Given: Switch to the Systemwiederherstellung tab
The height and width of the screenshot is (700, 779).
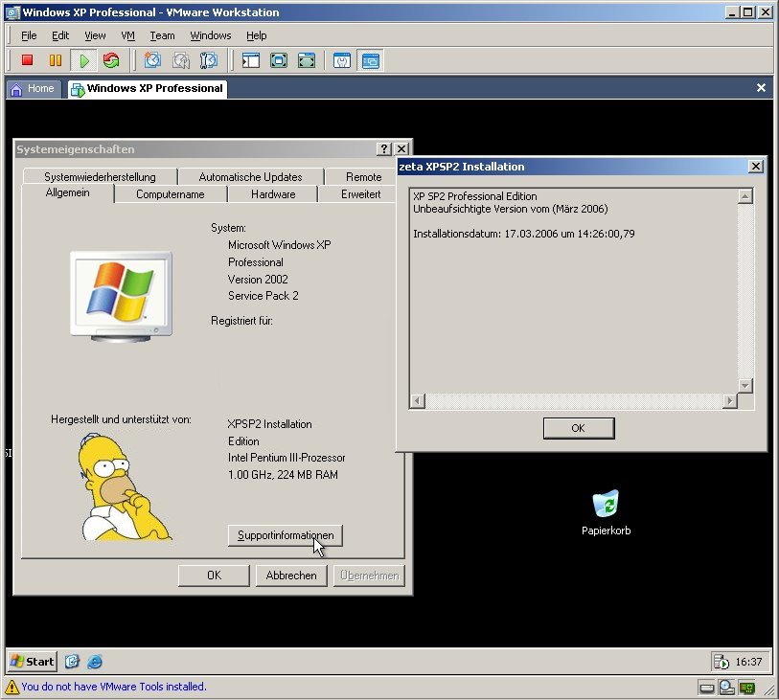Looking at the screenshot, I should 100,177.
